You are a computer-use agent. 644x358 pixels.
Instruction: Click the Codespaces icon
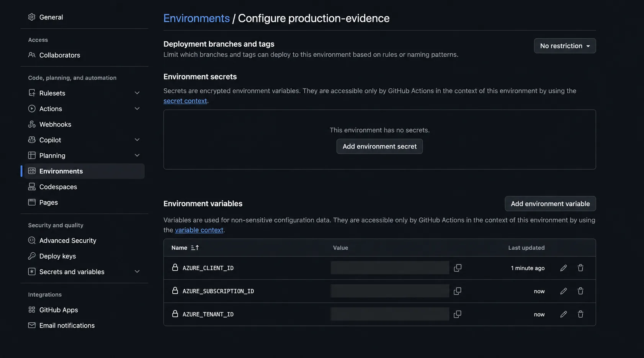click(x=32, y=186)
